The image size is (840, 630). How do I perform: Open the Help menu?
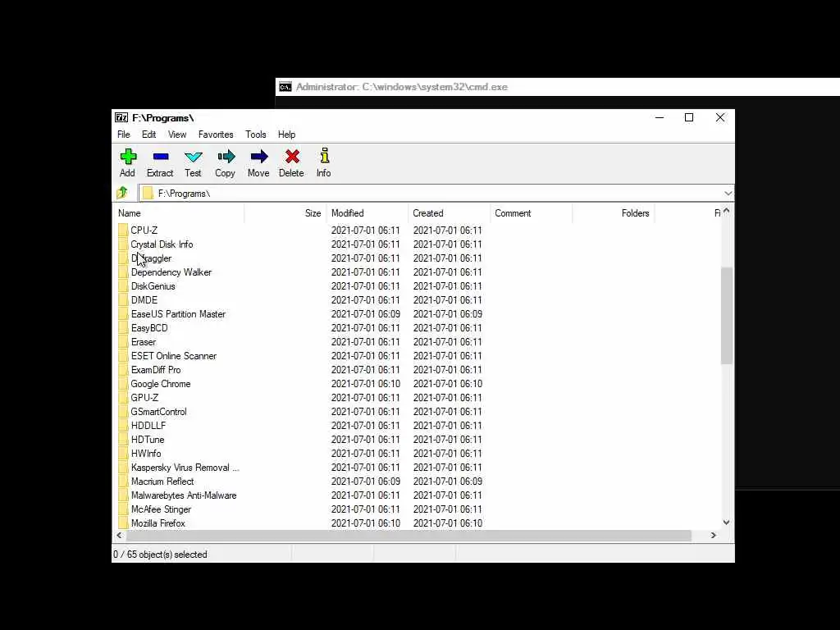click(x=286, y=135)
